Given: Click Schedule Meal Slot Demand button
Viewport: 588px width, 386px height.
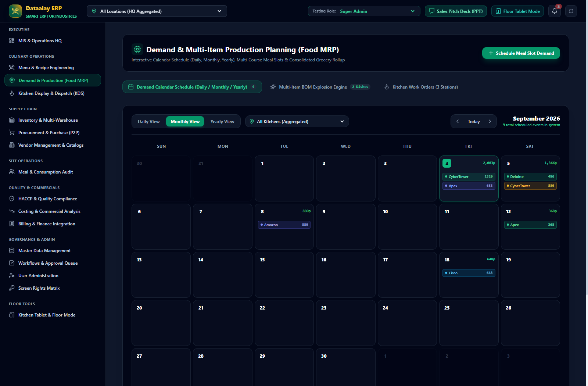Looking at the screenshot, I should (x=521, y=53).
